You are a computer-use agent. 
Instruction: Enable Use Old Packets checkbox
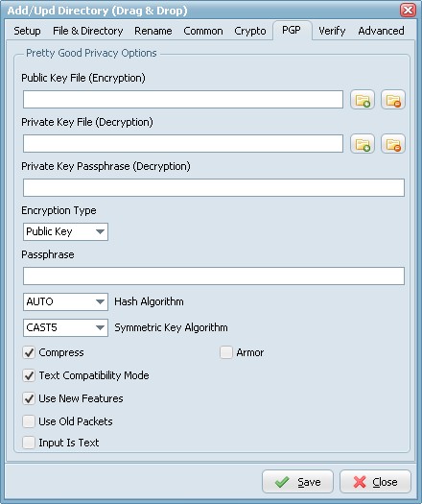click(x=29, y=421)
